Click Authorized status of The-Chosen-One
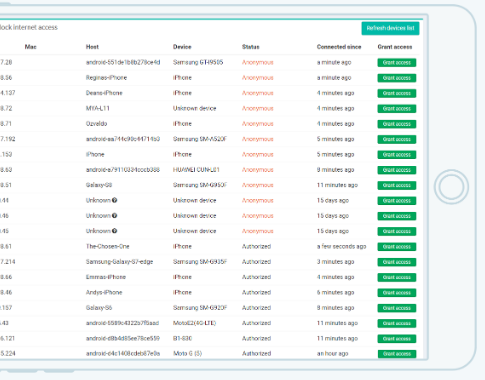485x380 pixels. coord(256,246)
